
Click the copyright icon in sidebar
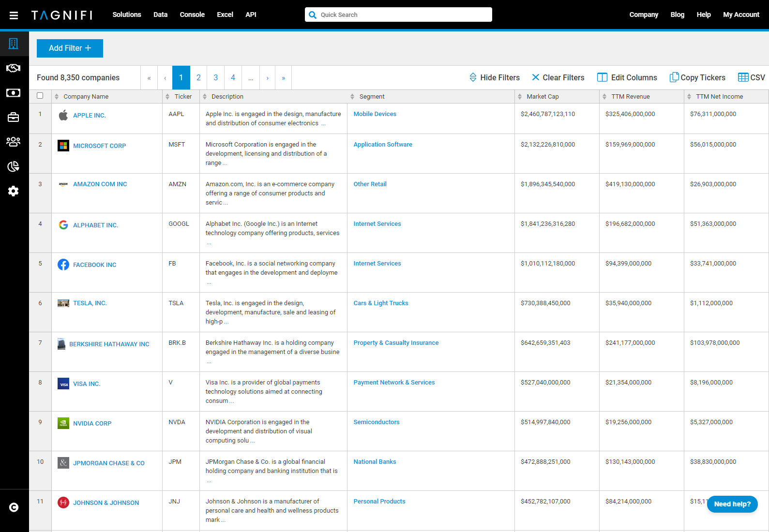coord(14,507)
